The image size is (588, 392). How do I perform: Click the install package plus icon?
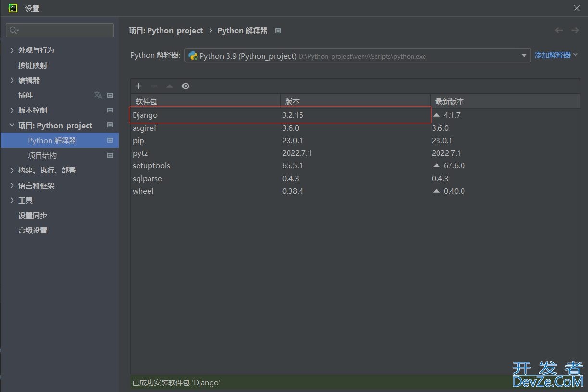coord(138,86)
